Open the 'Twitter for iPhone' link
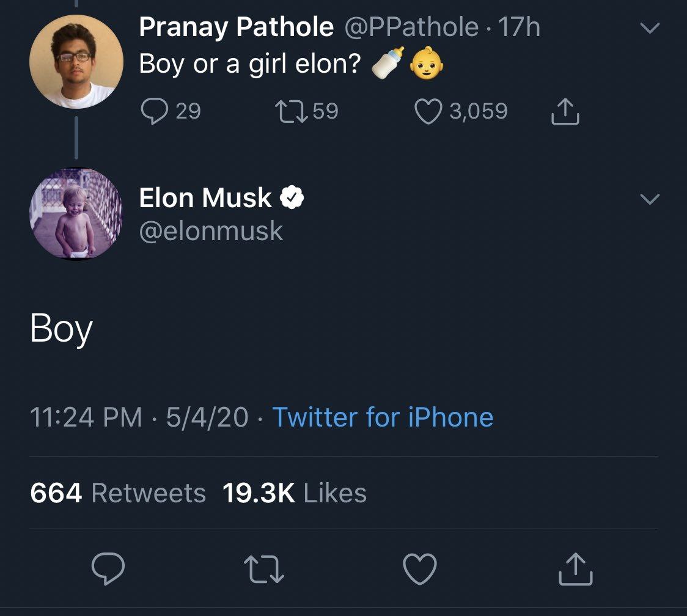This screenshot has height=616, width=687. pos(383,417)
